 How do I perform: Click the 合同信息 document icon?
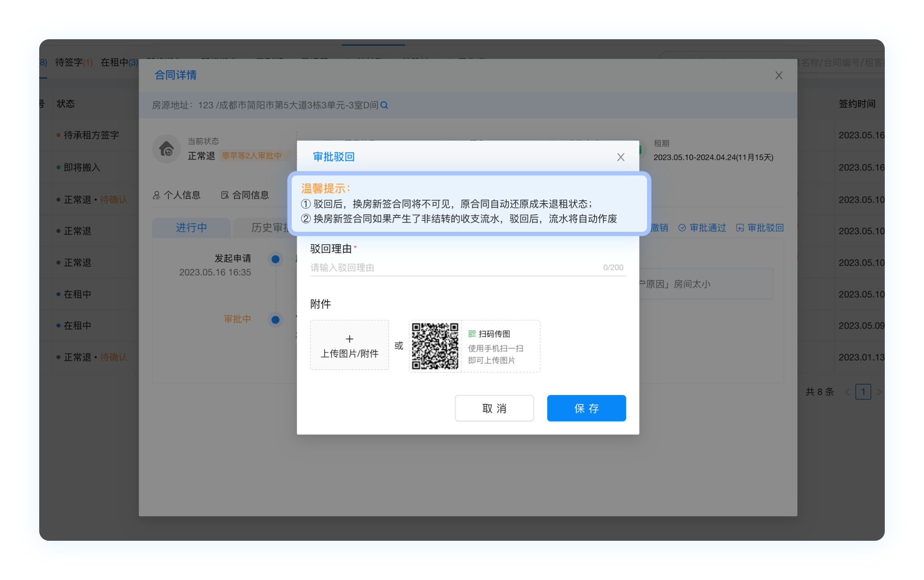[225, 195]
